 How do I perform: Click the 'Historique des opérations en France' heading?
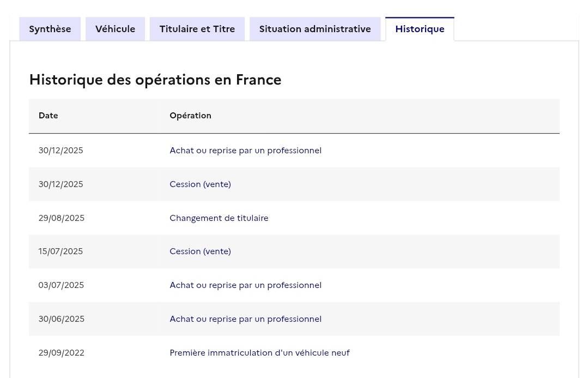coord(155,80)
